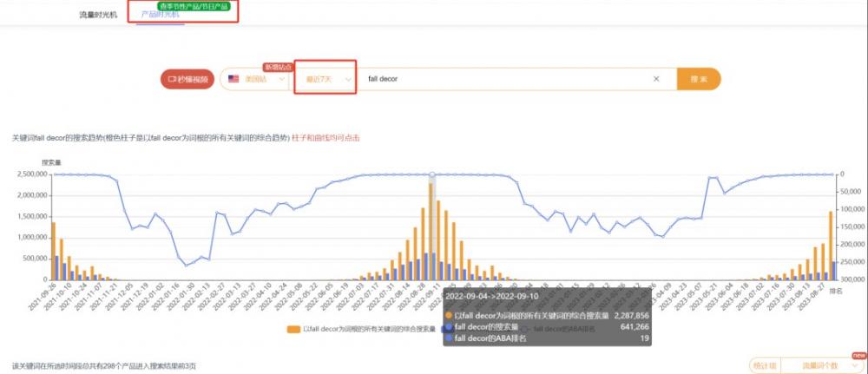Image resolution: width=868 pixels, height=374 pixels.
Task: Click the highlighted line point above 2022-09-04 bar
Action: click(x=432, y=174)
